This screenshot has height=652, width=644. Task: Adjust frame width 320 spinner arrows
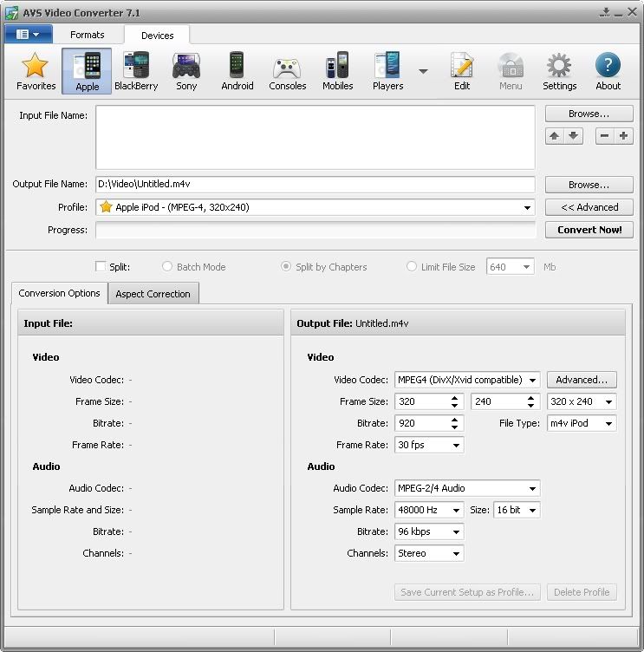click(x=454, y=401)
